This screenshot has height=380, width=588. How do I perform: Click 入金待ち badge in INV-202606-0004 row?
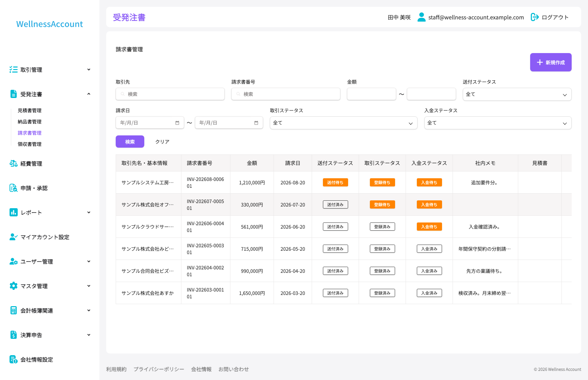tap(429, 227)
